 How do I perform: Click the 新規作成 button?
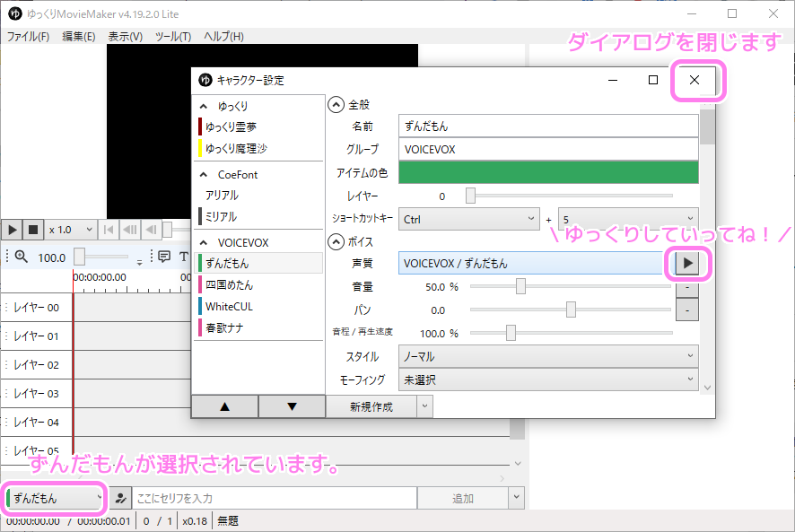[371, 406]
